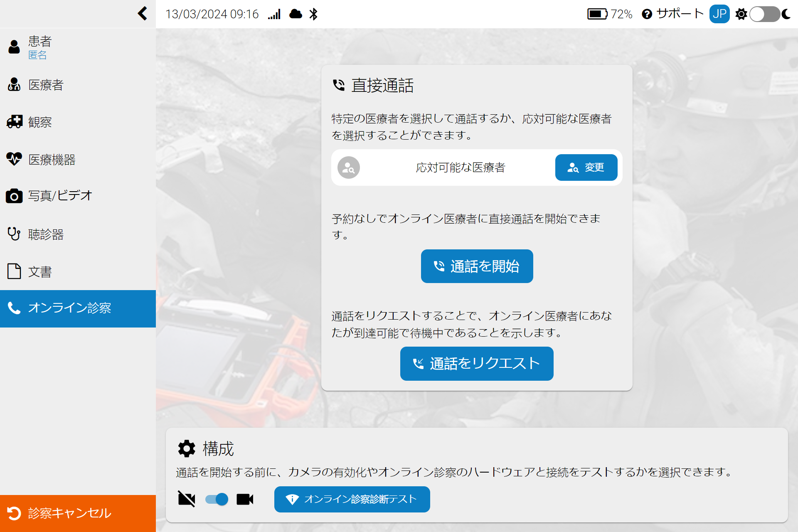Toggle the dark mode switch
The image size is (798, 532).
[764, 14]
